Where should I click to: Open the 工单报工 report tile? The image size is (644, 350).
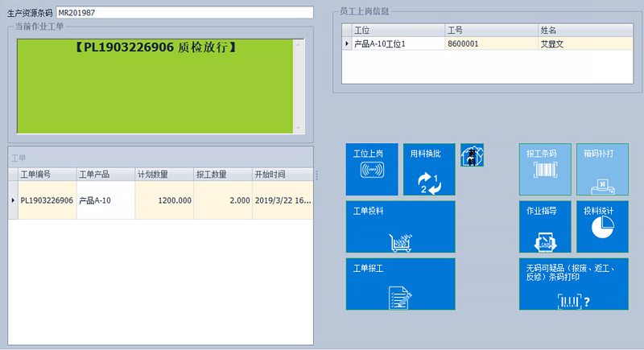click(400, 284)
